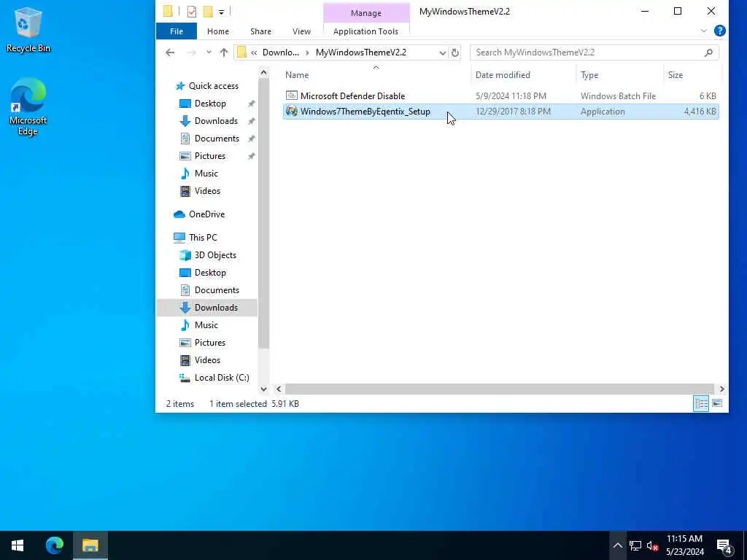Screen dimensions: 747x560
Task: Open the File menu
Action: click(x=177, y=31)
